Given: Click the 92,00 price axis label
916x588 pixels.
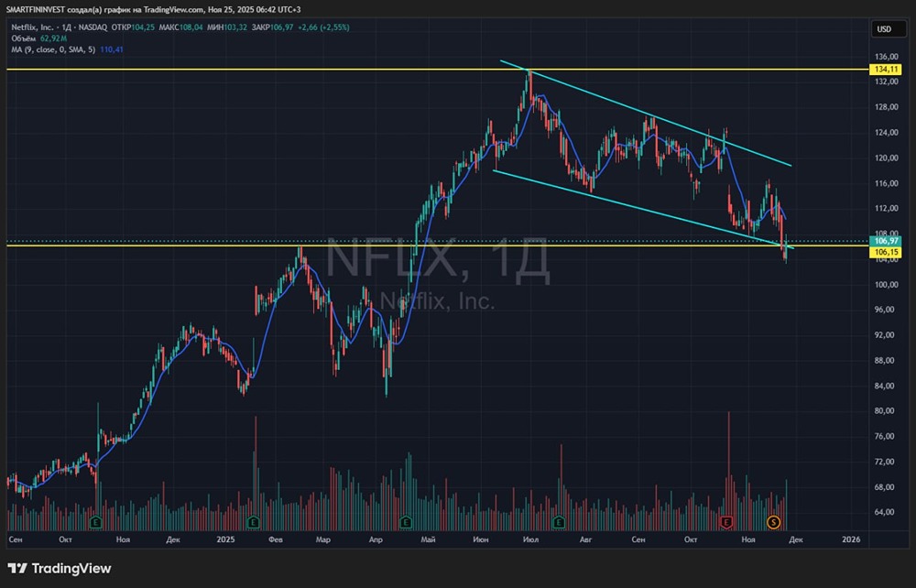Looking at the screenshot, I should click(886, 334).
